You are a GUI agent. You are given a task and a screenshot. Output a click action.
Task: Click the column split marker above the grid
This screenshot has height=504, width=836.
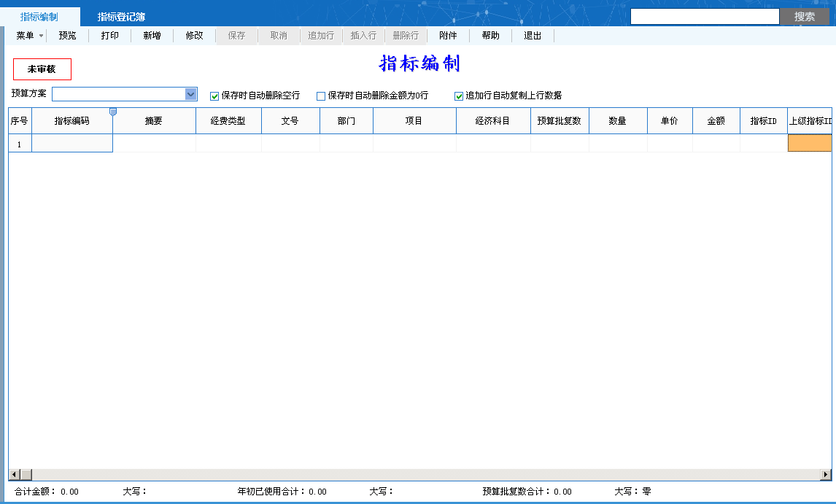coord(113,112)
